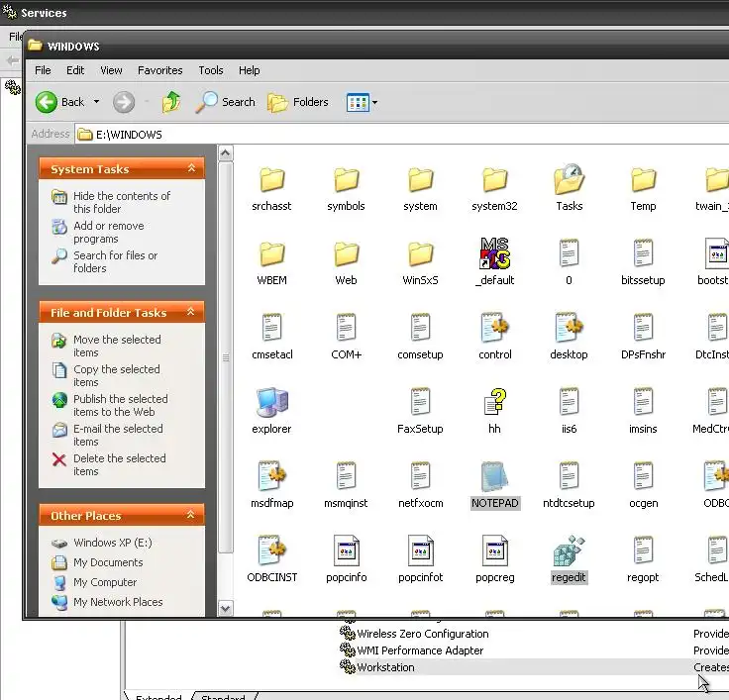Click Hide the contents of this folder

click(111, 202)
